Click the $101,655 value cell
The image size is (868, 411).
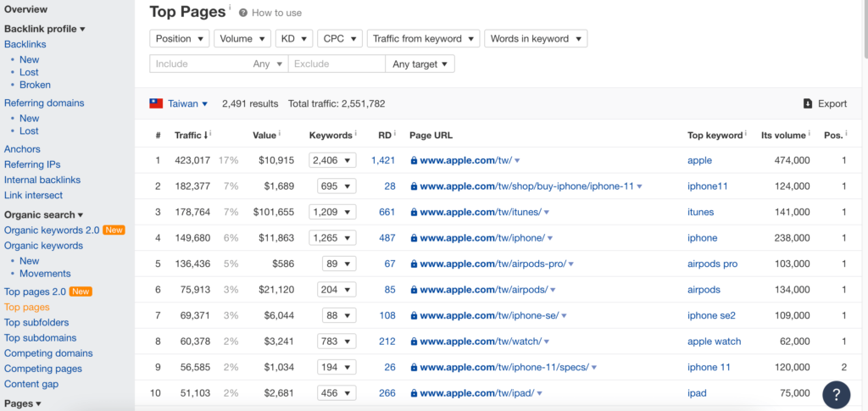point(274,213)
